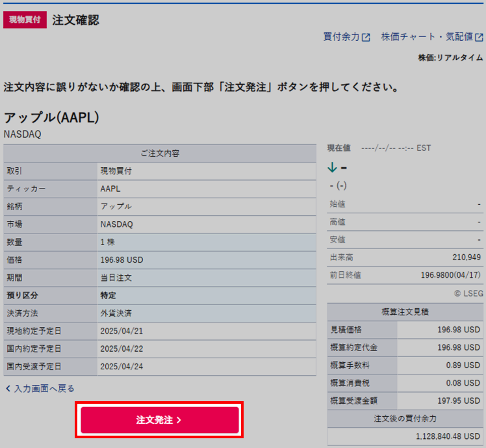Click the back chevron before 入力画面へ戻る

(x=8, y=388)
